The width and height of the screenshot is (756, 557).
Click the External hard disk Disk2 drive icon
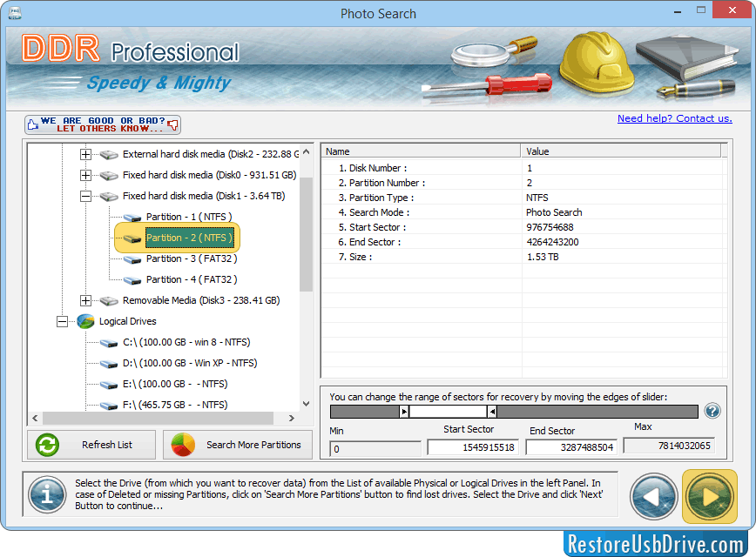click(x=109, y=155)
